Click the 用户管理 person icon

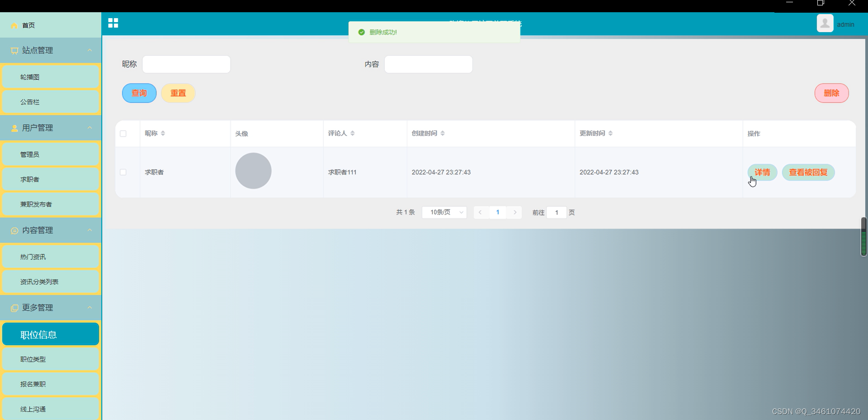click(14, 128)
